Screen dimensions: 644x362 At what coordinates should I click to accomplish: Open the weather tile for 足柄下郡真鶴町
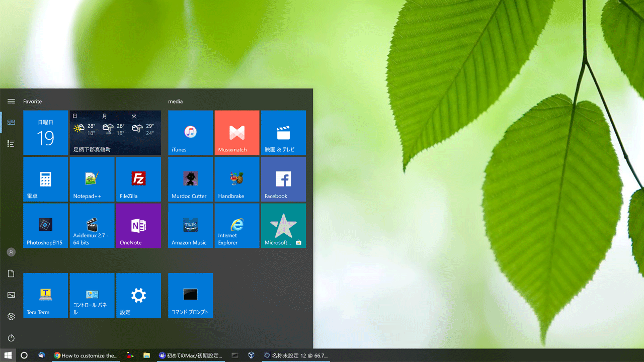(x=115, y=133)
